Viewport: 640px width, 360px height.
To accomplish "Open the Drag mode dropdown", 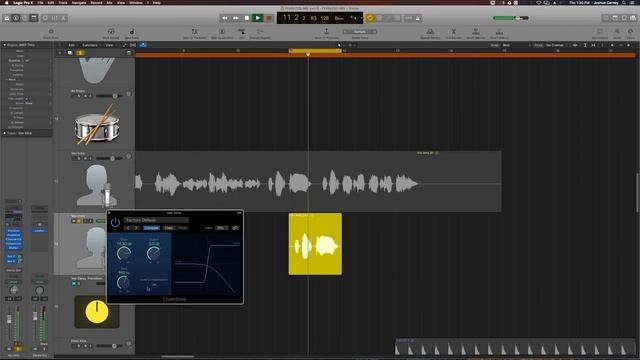I will click(x=556, y=45).
